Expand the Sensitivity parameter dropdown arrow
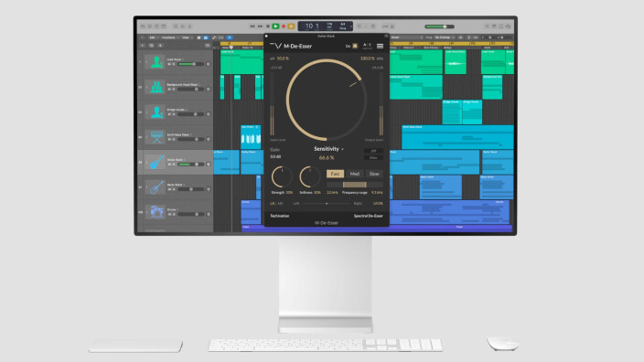Screen dimensions: 644x362 [342, 149]
